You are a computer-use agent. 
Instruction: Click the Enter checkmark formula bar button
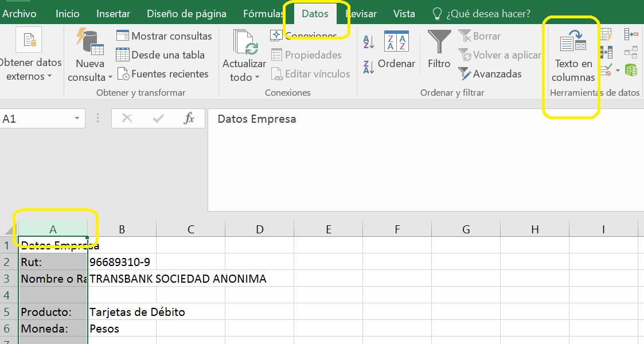coord(158,119)
